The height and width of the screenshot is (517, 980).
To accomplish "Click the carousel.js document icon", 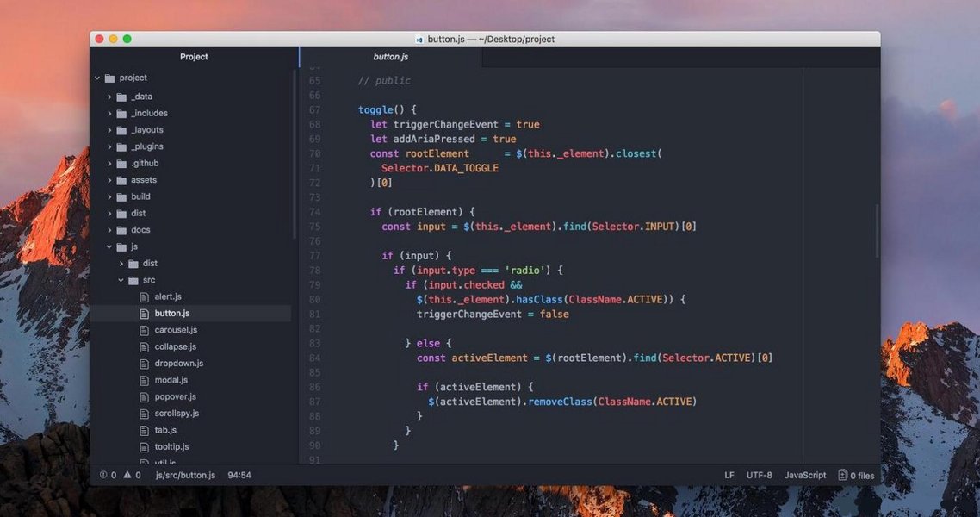I will pos(143,329).
